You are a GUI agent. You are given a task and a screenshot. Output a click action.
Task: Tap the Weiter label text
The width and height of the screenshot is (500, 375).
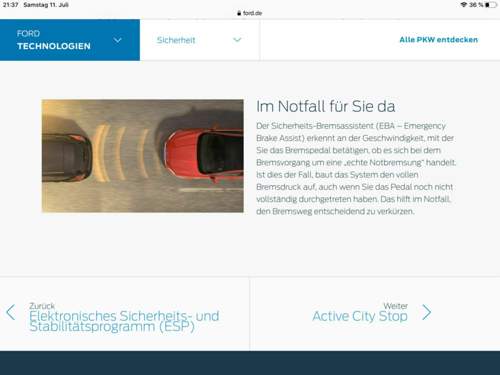point(395,306)
